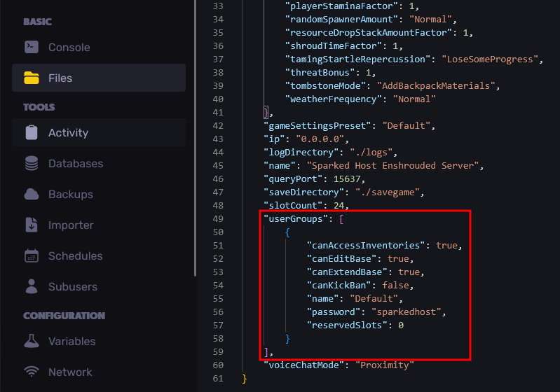Image resolution: width=560 pixels, height=392 pixels.
Task: Click the "Sparked Host Enshrouded Server" name value
Action: (392, 165)
